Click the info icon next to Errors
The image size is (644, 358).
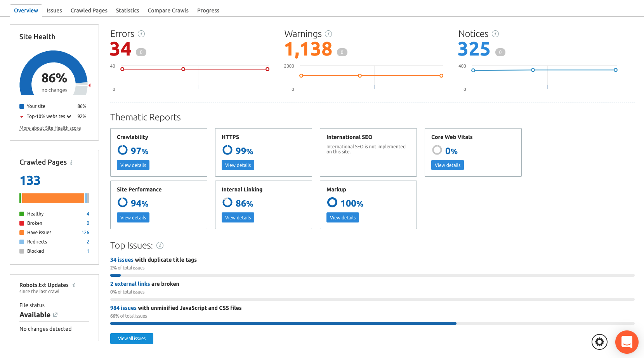tap(141, 34)
